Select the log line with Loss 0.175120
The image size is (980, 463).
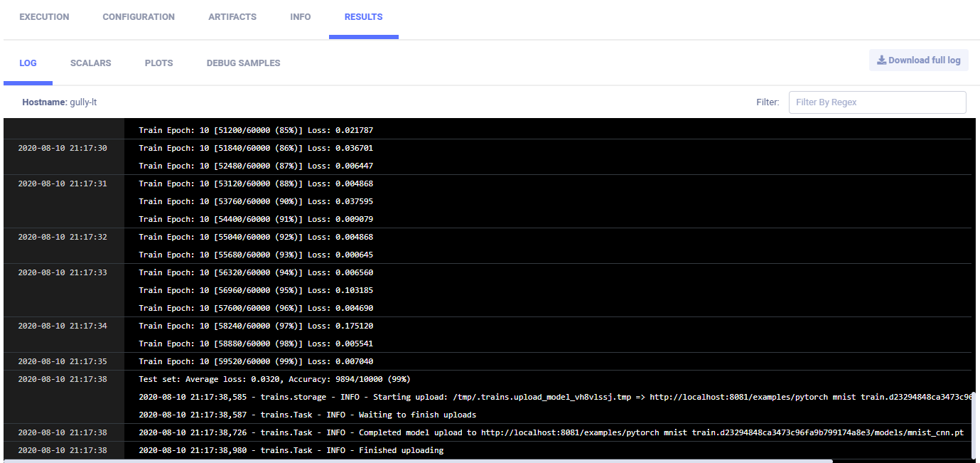256,326
